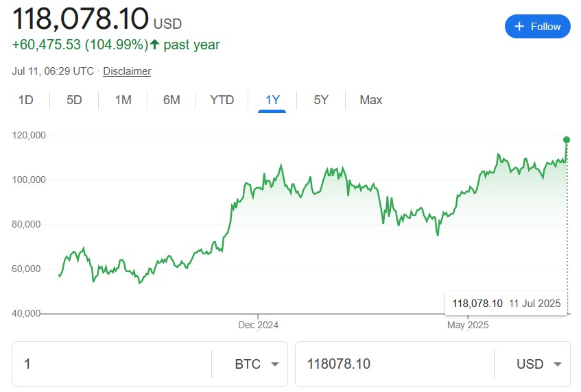Click the plus icon on Follow button
Viewport: 581px width, 392px height.
click(519, 27)
